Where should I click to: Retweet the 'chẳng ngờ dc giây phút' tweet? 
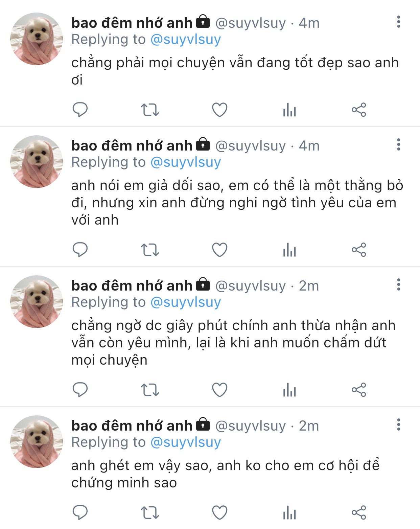pos(150,390)
